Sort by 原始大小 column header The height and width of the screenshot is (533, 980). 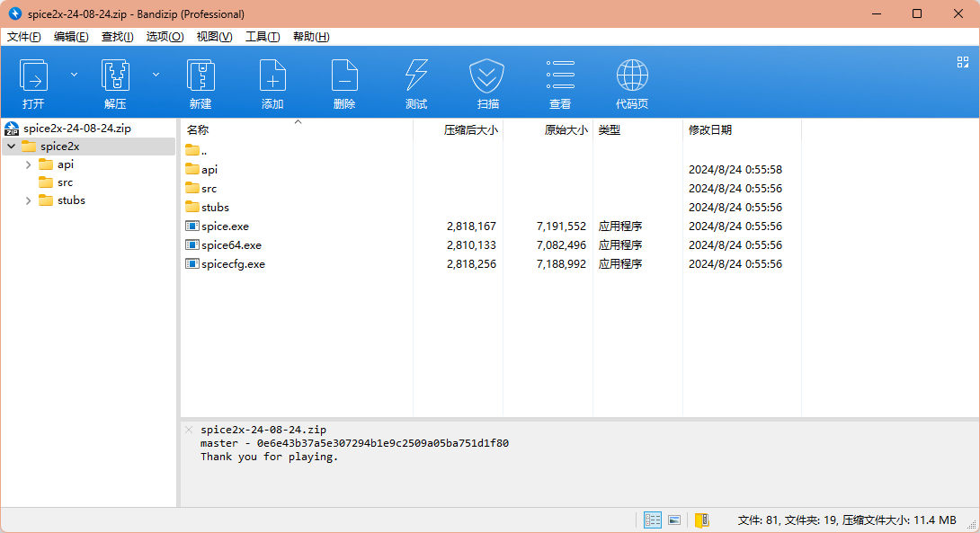(x=566, y=130)
